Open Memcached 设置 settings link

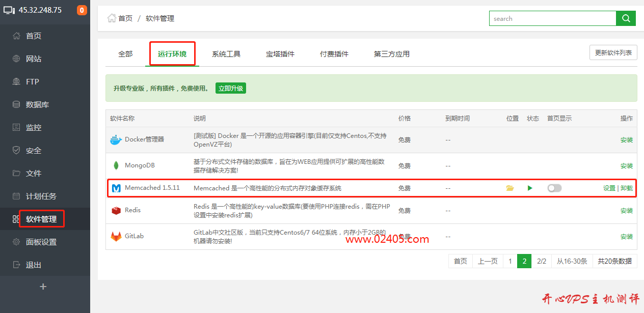[609, 188]
